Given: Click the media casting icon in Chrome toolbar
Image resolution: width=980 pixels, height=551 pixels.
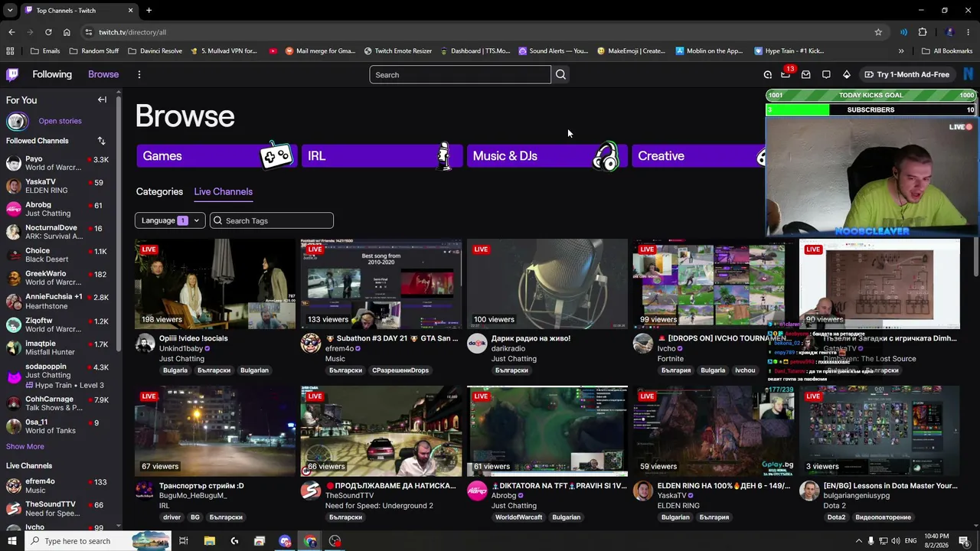Looking at the screenshot, I should pos(904,32).
